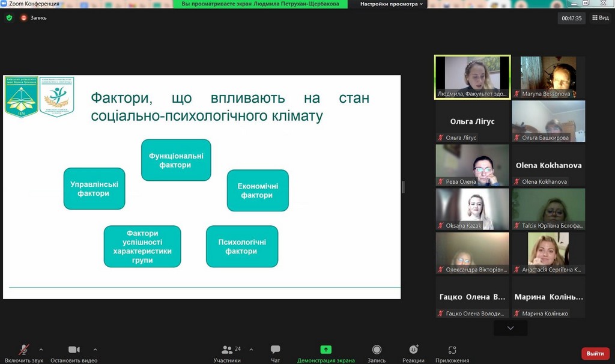
Task: Expand audio options arrow beside microphone
Action: coord(41,349)
